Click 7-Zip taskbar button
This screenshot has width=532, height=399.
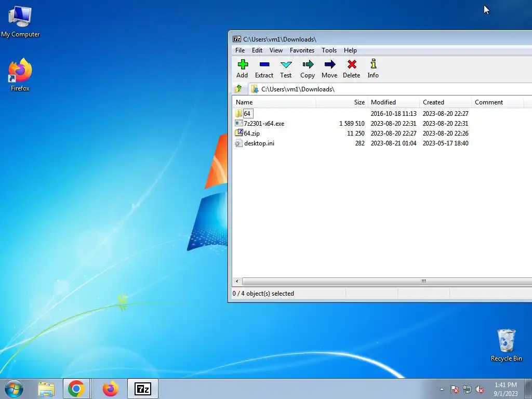143,389
